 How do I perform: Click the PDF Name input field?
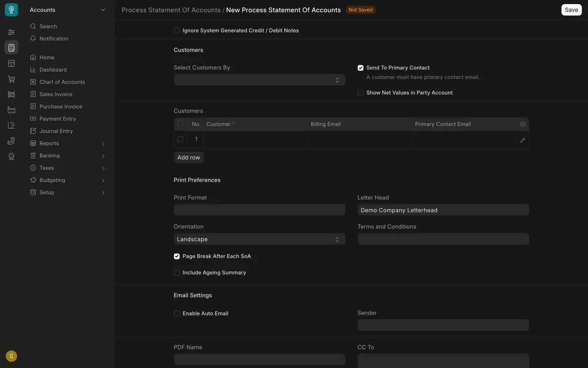[260, 359]
